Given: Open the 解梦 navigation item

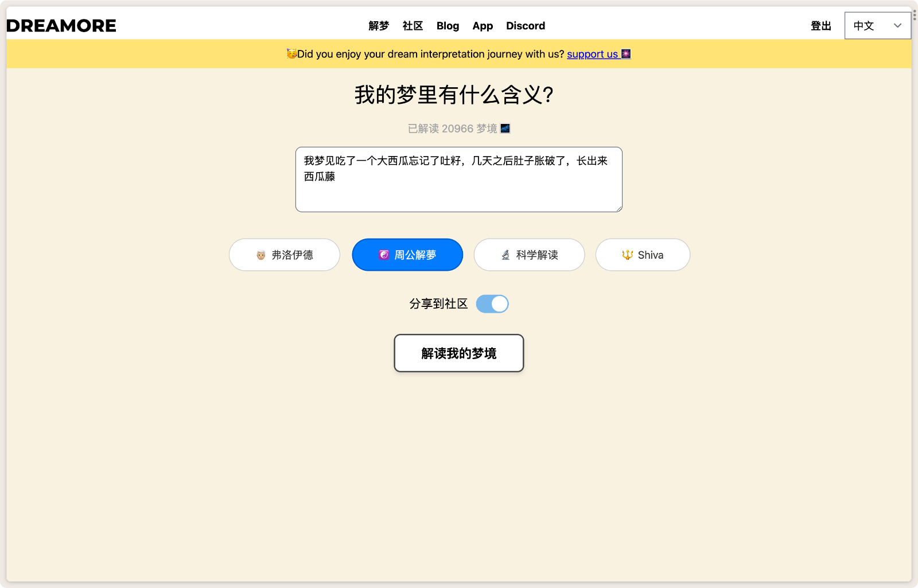Looking at the screenshot, I should click(x=379, y=26).
